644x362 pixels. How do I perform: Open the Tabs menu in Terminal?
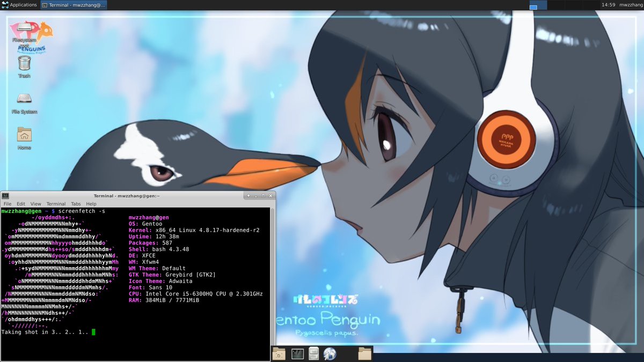(76, 204)
